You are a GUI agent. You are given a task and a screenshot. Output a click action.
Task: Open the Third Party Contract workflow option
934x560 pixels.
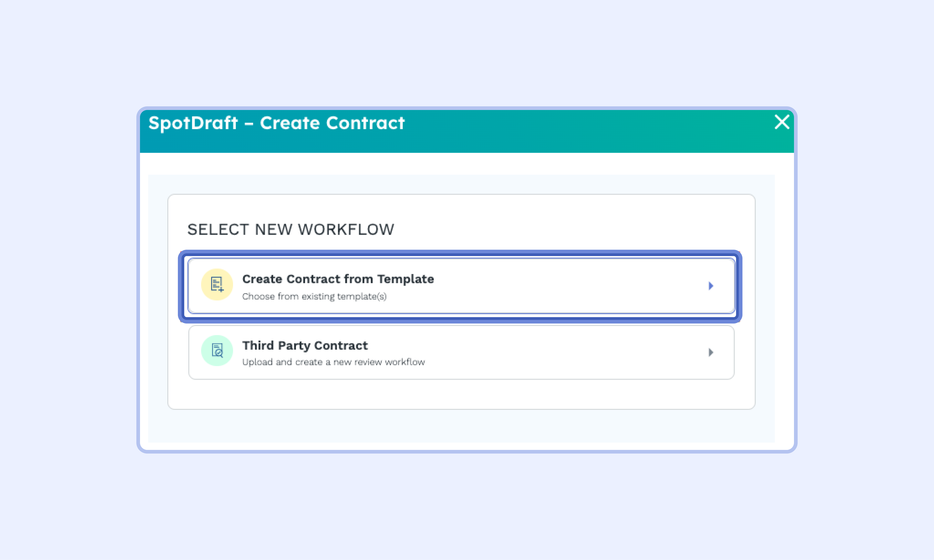(461, 352)
